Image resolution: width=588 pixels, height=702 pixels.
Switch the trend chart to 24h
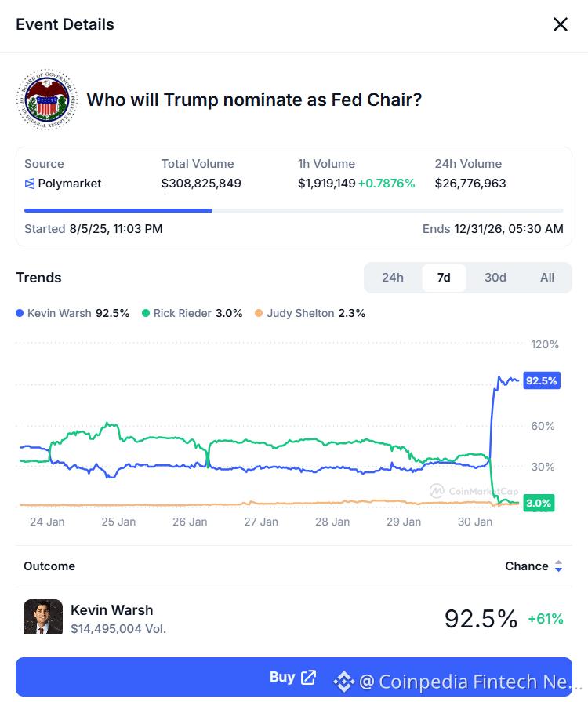[393, 278]
